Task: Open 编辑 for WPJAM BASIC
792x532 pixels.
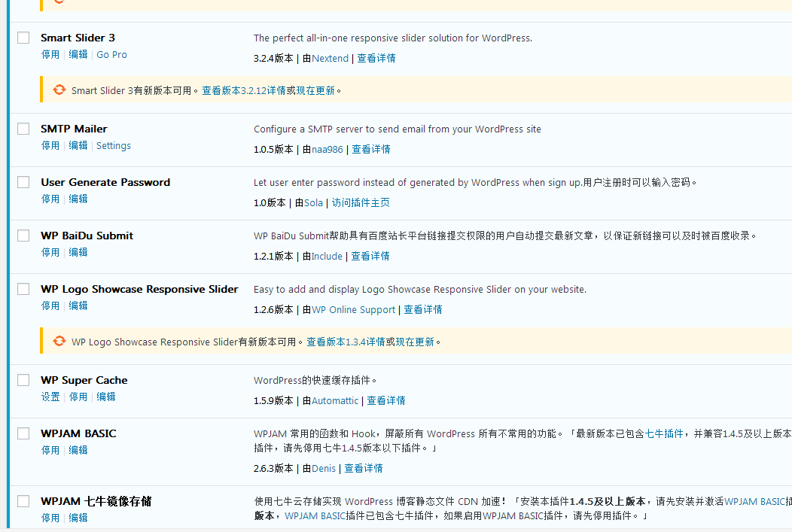Action: click(x=78, y=450)
